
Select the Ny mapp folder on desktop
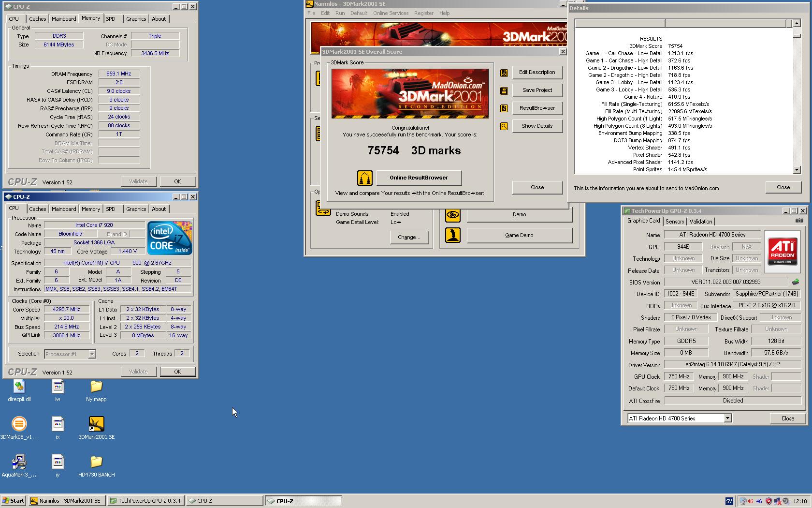pyautogui.click(x=96, y=391)
